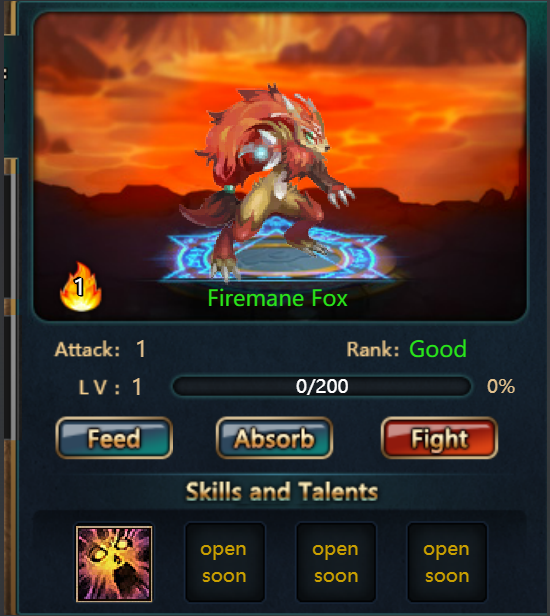Select the yellow explosion skill icon
The height and width of the screenshot is (616, 550).
pos(114,564)
